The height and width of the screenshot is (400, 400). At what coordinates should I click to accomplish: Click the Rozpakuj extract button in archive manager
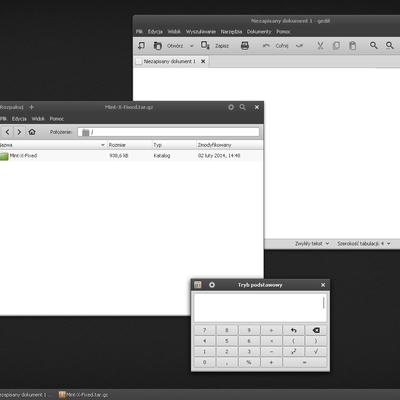pos(12,107)
